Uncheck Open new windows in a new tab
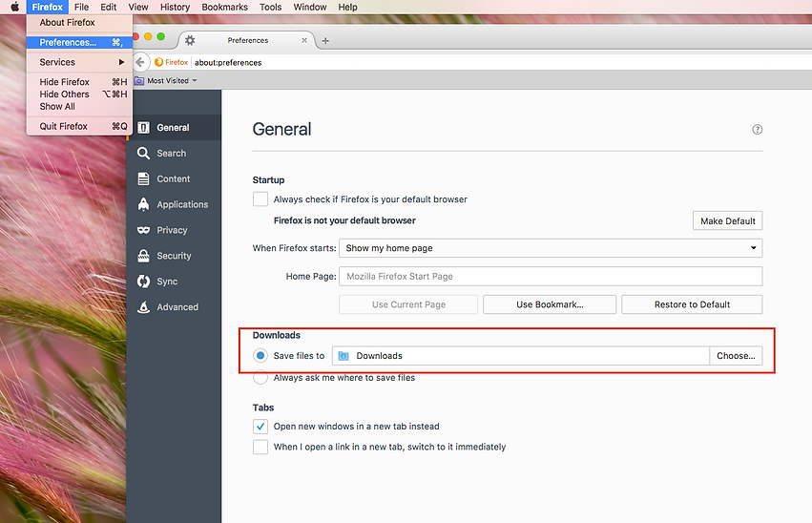Screen dimensions: 812x523 click(x=260, y=427)
